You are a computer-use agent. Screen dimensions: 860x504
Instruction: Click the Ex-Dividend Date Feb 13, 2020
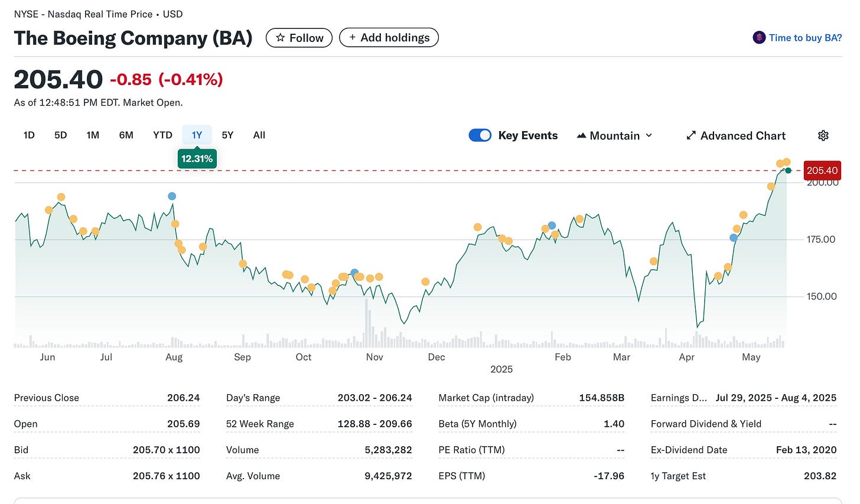[806, 450]
